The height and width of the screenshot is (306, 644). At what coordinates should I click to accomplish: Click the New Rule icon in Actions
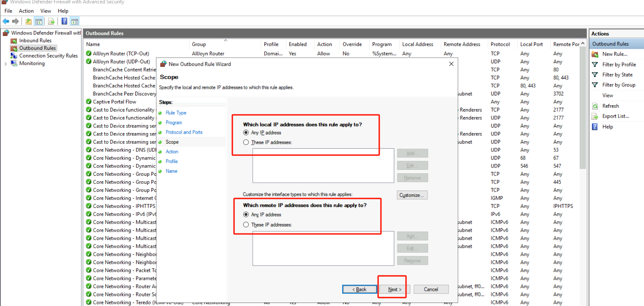tap(595, 54)
